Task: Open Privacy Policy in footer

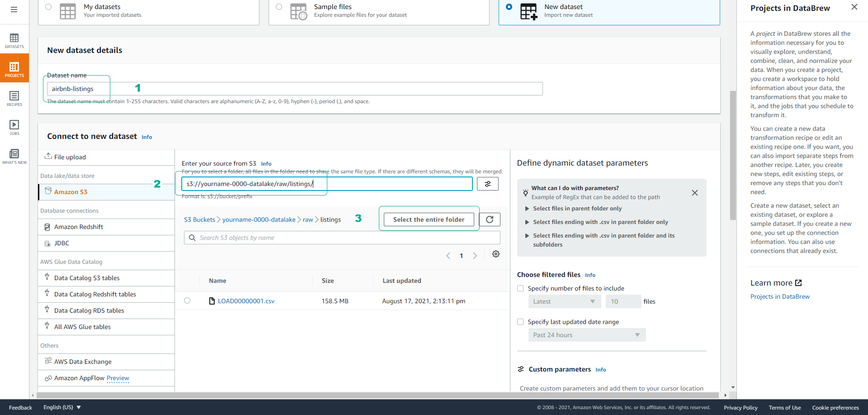Action: pos(741,408)
